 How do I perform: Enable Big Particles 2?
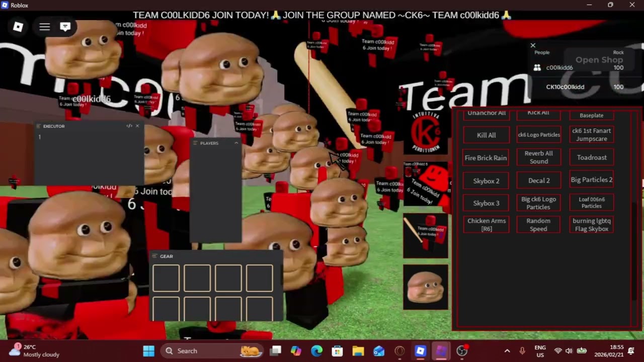click(x=592, y=180)
